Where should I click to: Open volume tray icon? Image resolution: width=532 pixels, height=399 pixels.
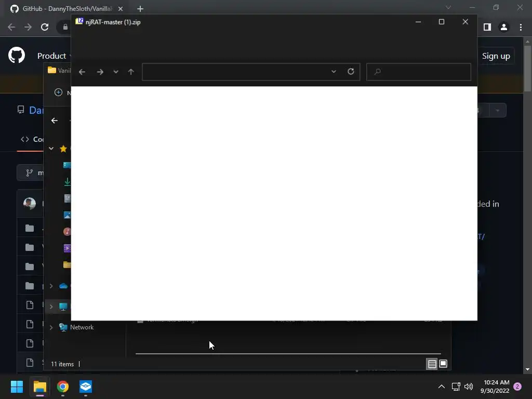tap(469, 387)
